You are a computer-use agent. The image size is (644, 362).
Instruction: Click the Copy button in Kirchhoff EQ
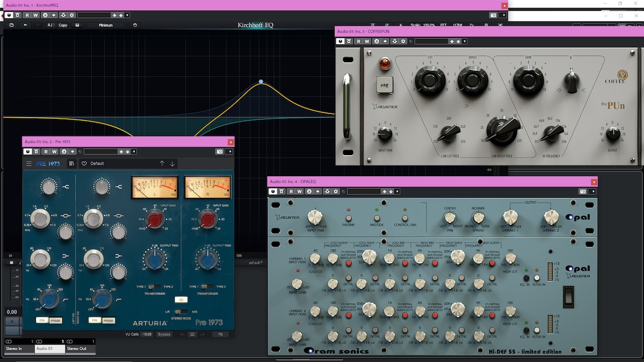click(x=63, y=25)
